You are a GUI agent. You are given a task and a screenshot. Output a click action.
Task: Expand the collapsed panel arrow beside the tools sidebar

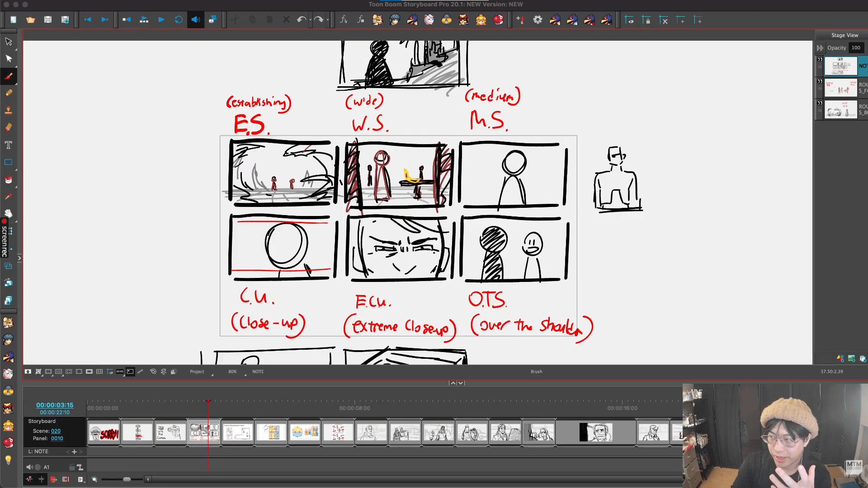pos(19,258)
